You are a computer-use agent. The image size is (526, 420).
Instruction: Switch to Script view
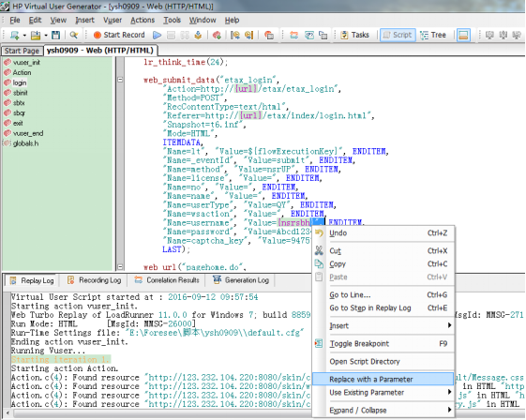398,35
